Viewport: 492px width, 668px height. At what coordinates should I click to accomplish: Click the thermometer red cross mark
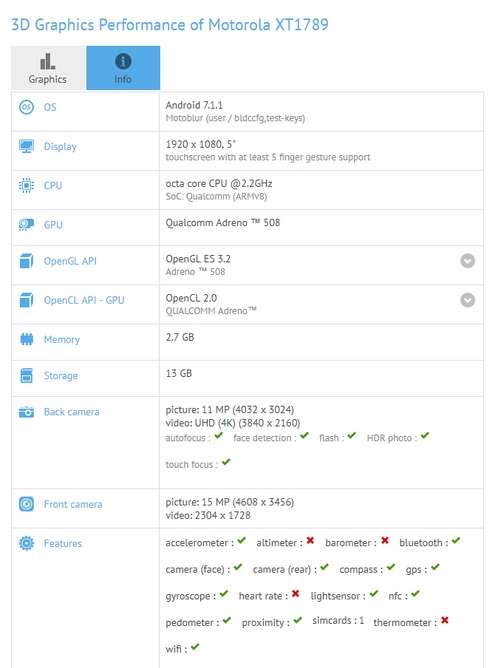click(x=445, y=620)
